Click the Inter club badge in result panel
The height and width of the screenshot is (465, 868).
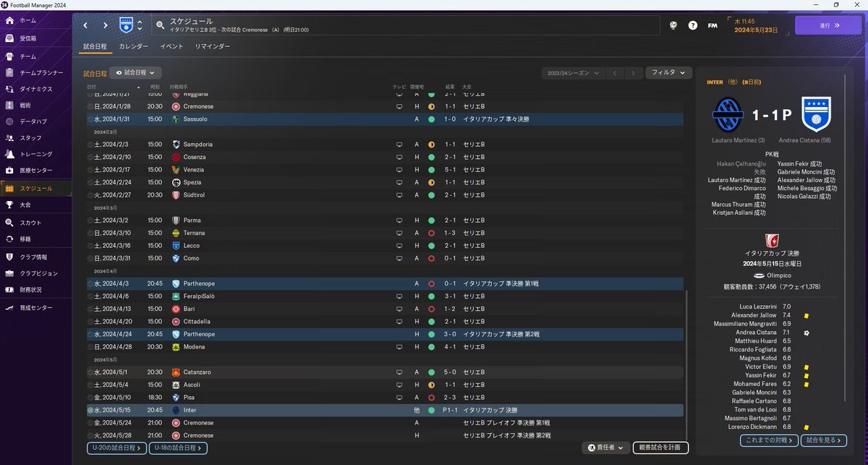[727, 114]
